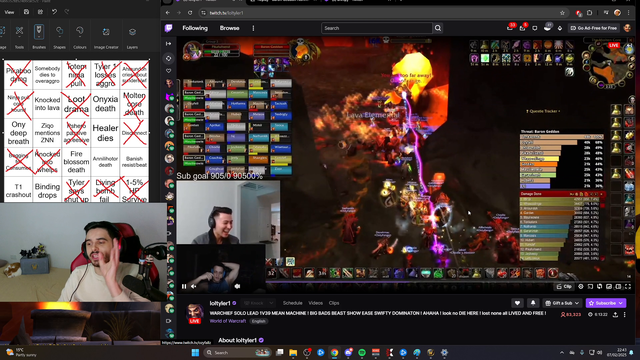Open the Videos tab of the channel
This screenshot has height=360, width=640.
[x=316, y=303]
